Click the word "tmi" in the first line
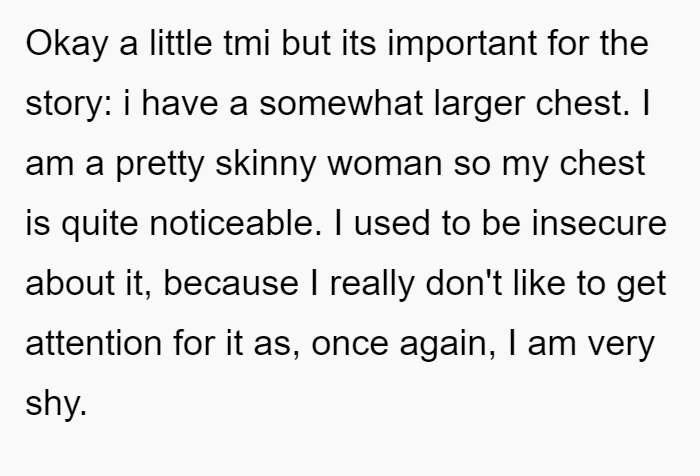Viewport: 700px width, 476px height. 246,43
